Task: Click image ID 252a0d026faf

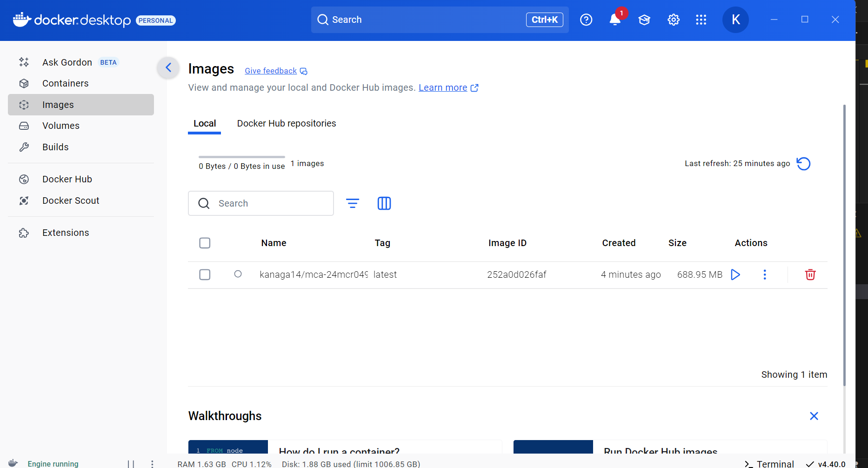Action: 516,274
